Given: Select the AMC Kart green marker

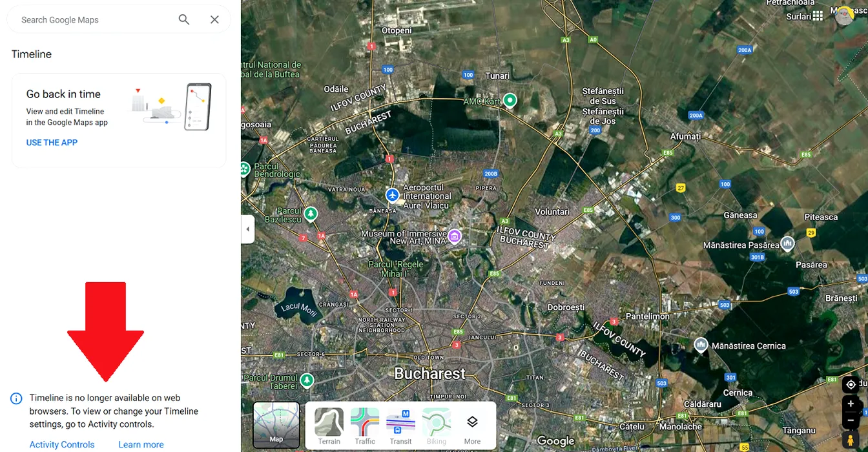Looking at the screenshot, I should tap(510, 100).
